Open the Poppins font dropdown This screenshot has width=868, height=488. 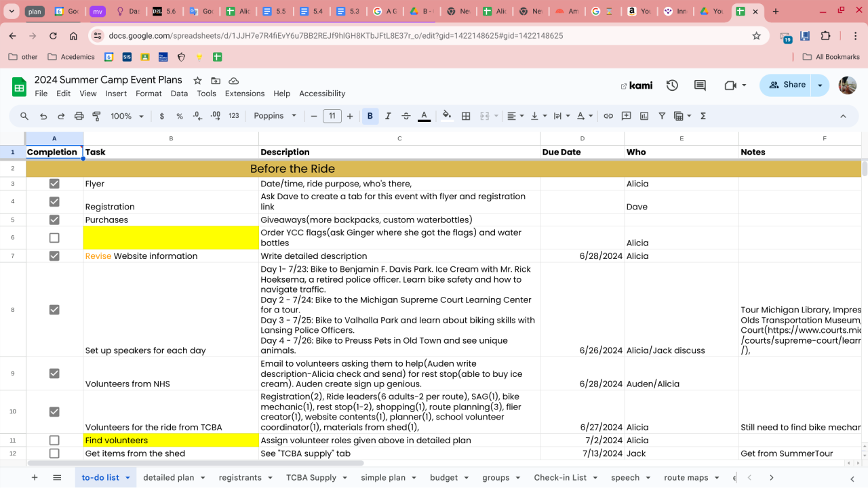click(275, 116)
